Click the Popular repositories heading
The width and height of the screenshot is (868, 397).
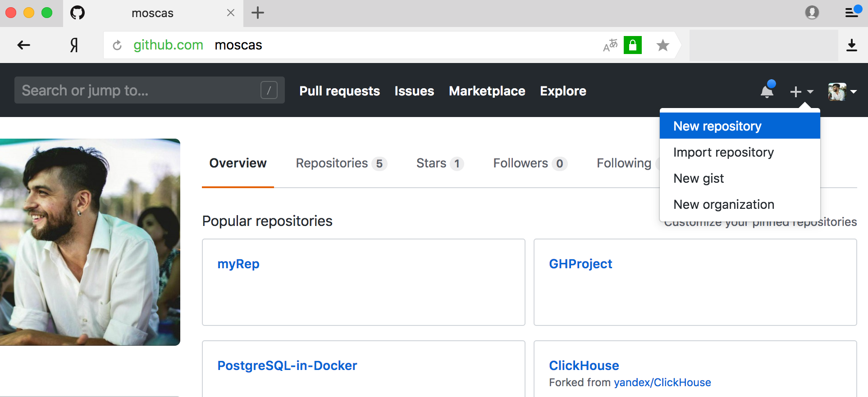pos(267,221)
